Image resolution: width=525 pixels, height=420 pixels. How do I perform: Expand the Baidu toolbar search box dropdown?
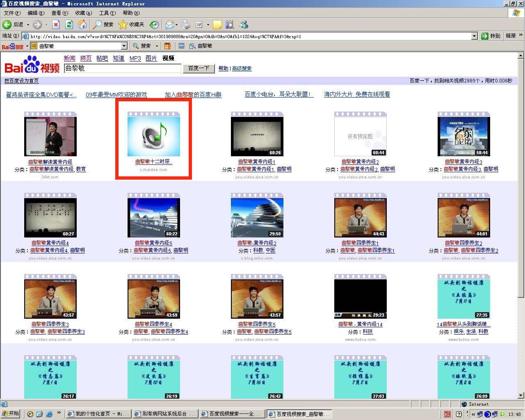[124, 46]
